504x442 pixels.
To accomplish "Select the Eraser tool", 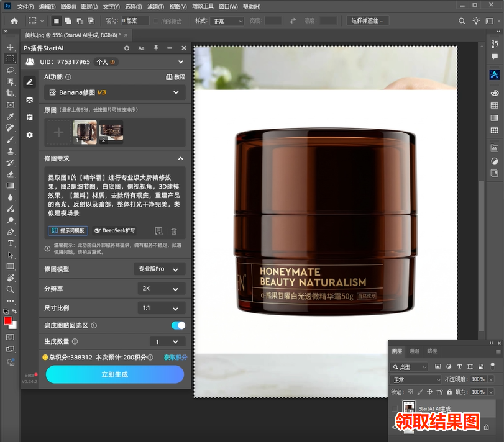I will point(11,174).
